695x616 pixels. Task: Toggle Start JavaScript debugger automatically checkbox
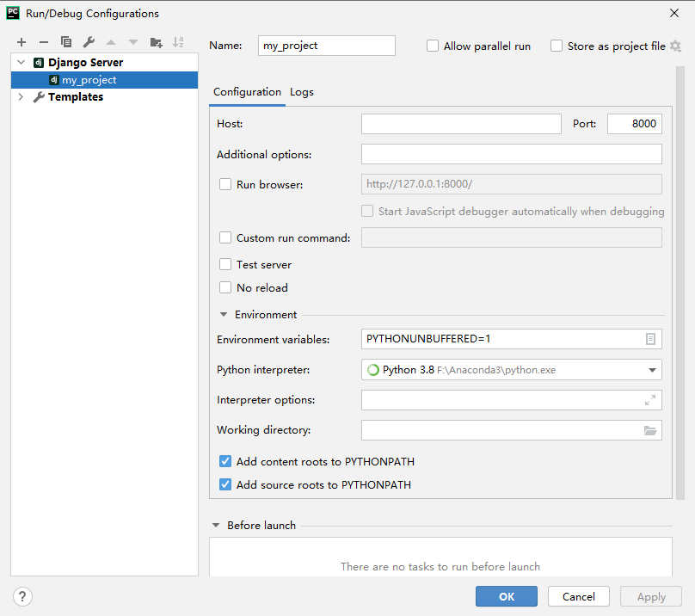(367, 211)
